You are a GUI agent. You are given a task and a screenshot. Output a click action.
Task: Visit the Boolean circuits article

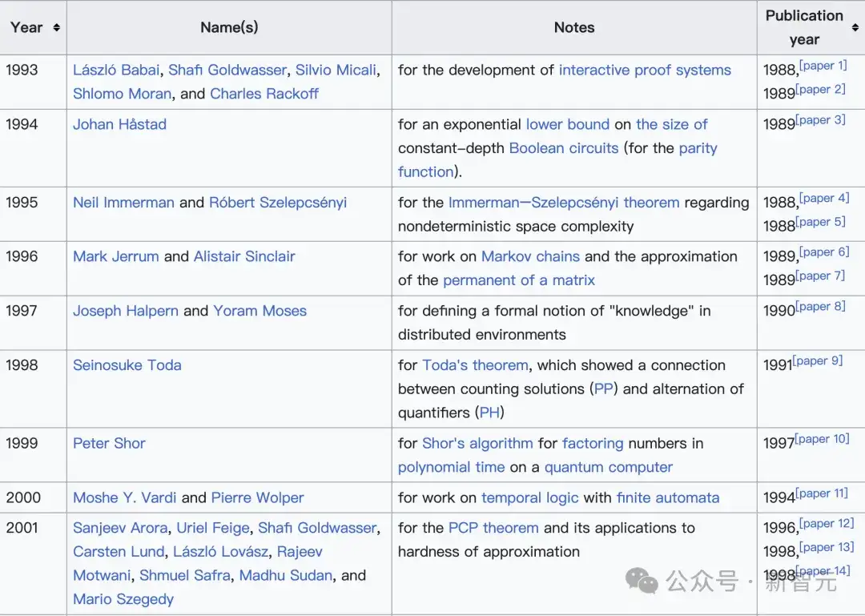564,148
